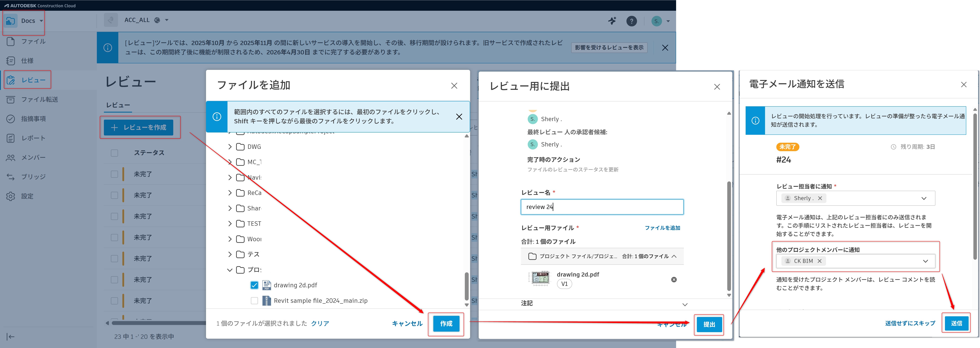Click the ステータス column header

pyautogui.click(x=149, y=153)
